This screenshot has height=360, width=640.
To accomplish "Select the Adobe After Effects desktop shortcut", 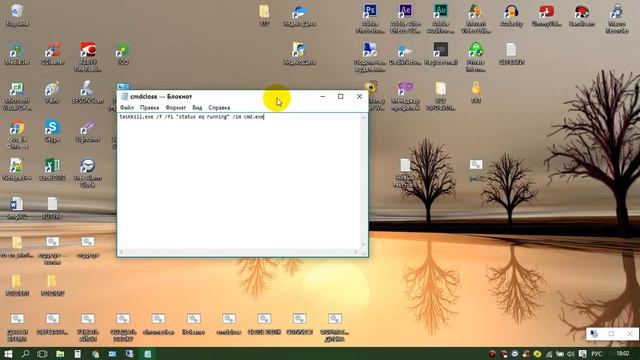I will (x=405, y=18).
